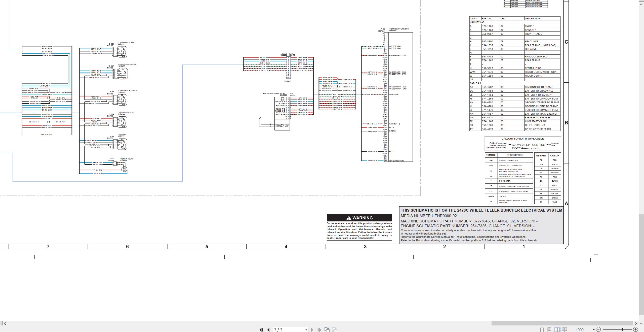
Task: Click grid column number 4 at bottom
Action: 286,247
